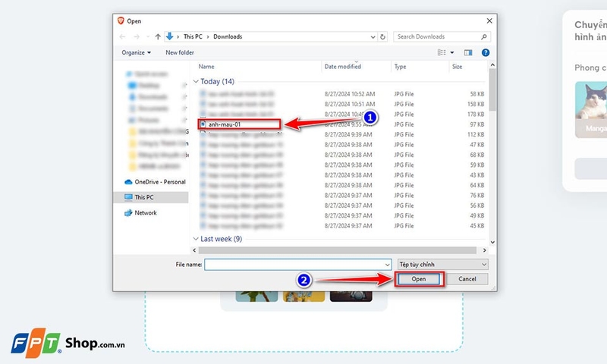
Task: Select OneDrive - Personal in sidebar
Action: (155, 182)
